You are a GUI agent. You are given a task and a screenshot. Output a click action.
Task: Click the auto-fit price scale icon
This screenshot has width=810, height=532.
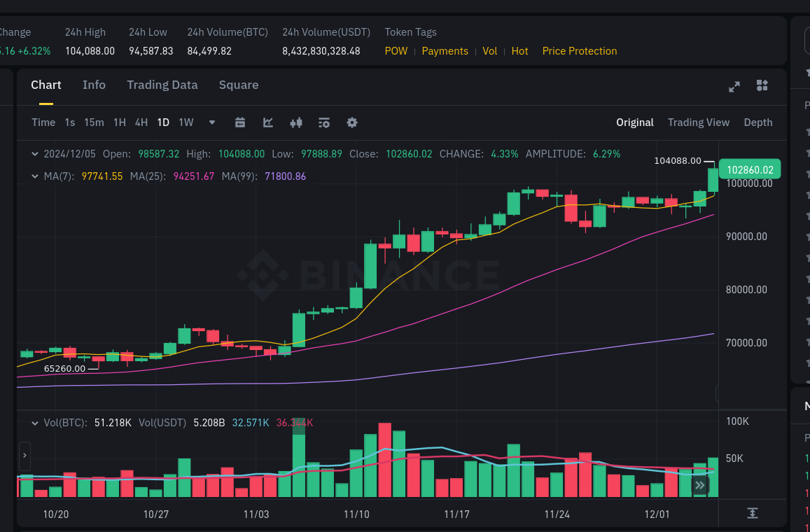pyautogui.click(x=752, y=513)
